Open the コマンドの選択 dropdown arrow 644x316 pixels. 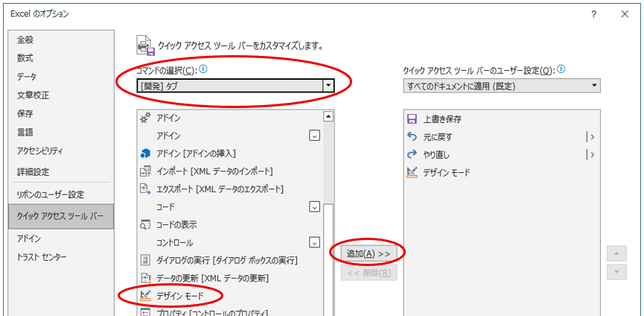click(x=328, y=86)
